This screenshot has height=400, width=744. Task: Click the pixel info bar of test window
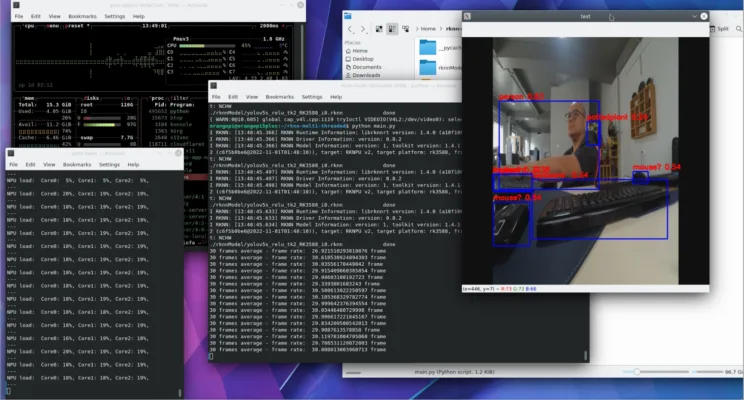click(586, 288)
